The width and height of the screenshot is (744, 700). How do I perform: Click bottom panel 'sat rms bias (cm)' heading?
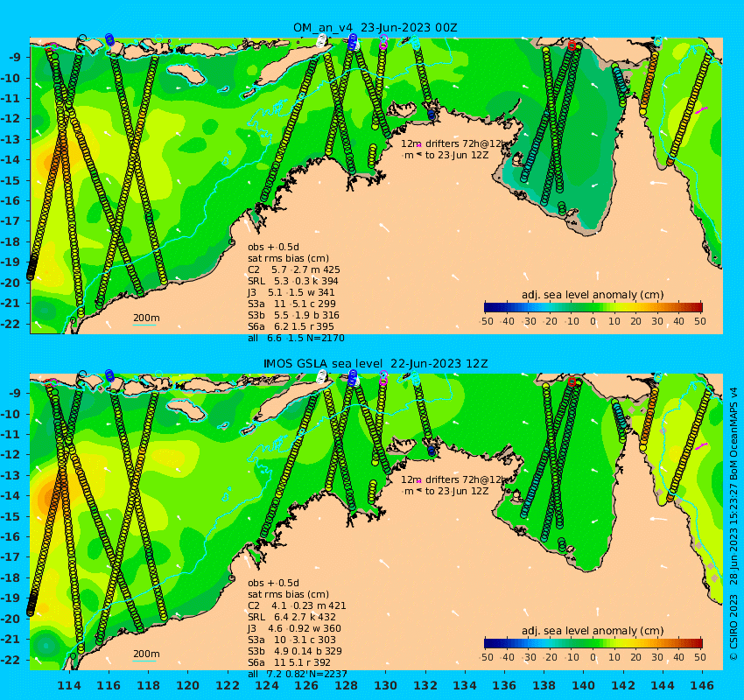pos(288,594)
